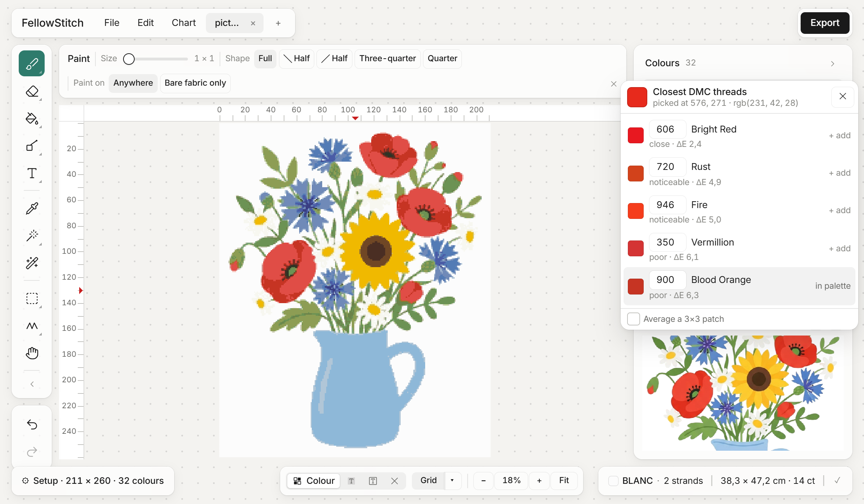This screenshot has width=864, height=504.
Task: Expand the Colours panel chevron
Action: [x=832, y=64]
